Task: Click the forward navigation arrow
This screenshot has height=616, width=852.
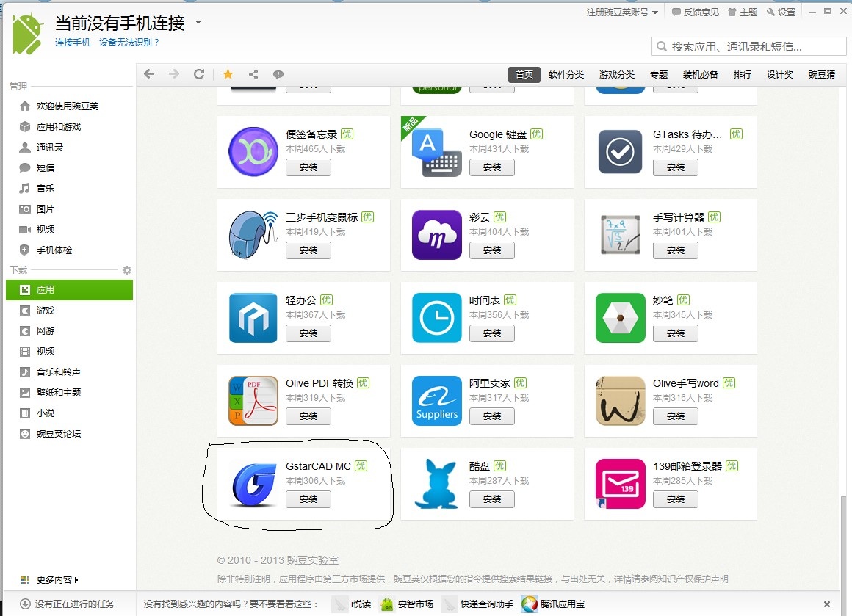Action: pos(174,74)
